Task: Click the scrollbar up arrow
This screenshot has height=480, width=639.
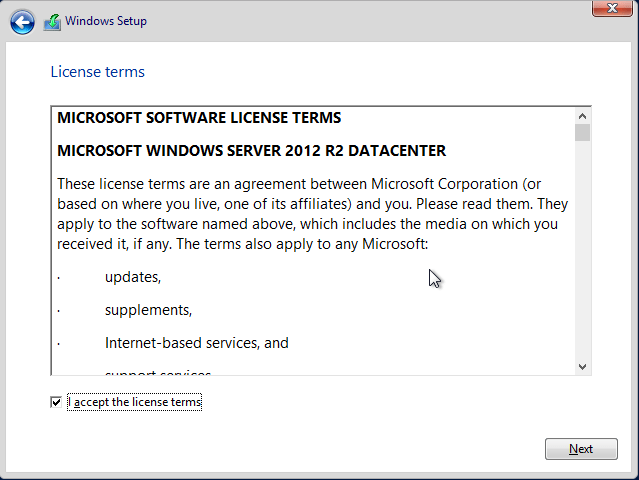Action: [x=582, y=115]
